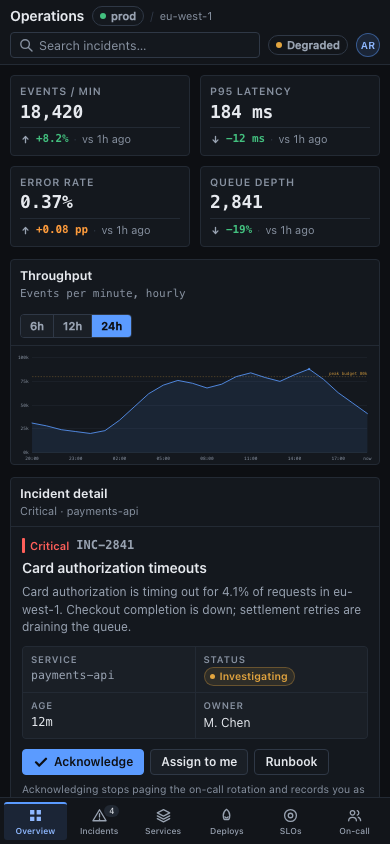Screen dimensions: 390x844
Task: Click the search magnifier icon
Action: click(26, 45)
